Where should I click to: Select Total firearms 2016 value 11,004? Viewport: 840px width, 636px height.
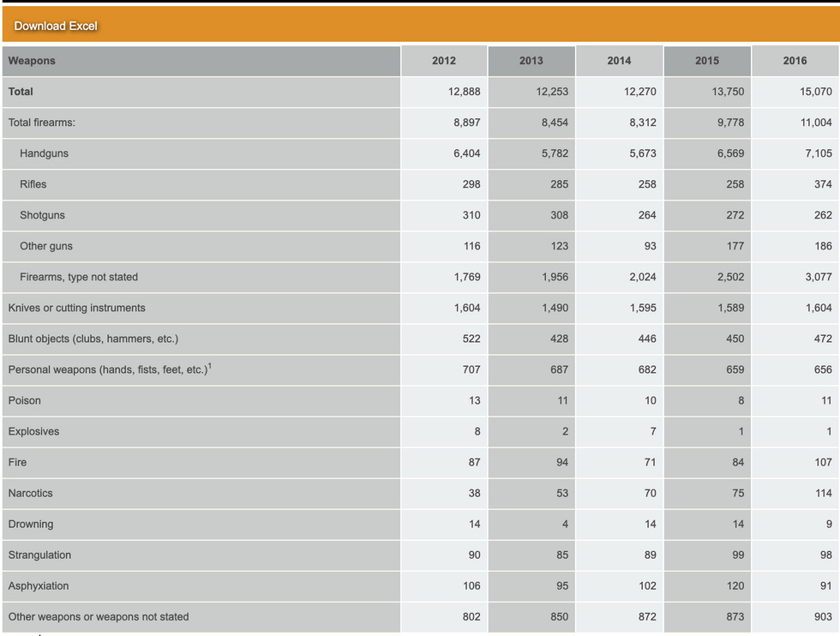(x=816, y=123)
